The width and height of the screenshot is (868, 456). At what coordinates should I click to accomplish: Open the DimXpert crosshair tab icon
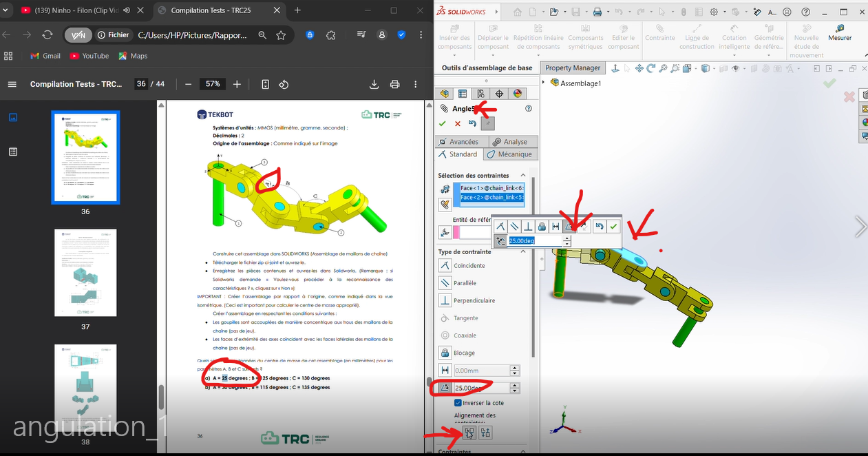(x=500, y=94)
